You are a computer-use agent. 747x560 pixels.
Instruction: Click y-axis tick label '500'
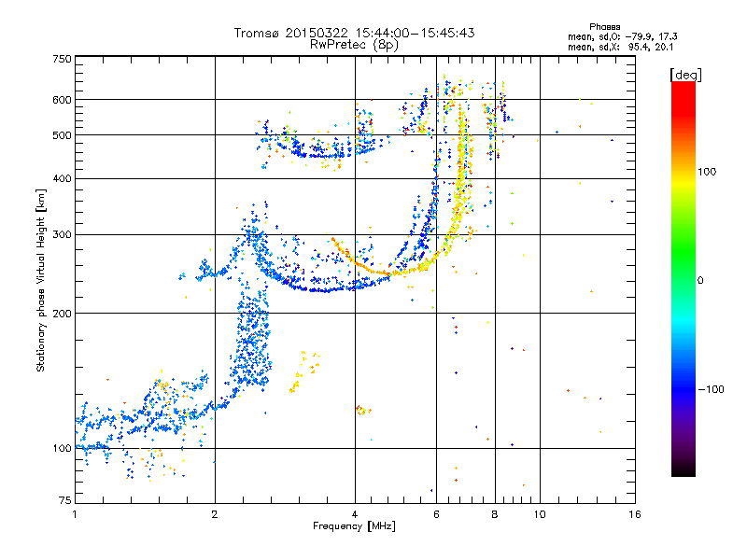point(63,135)
